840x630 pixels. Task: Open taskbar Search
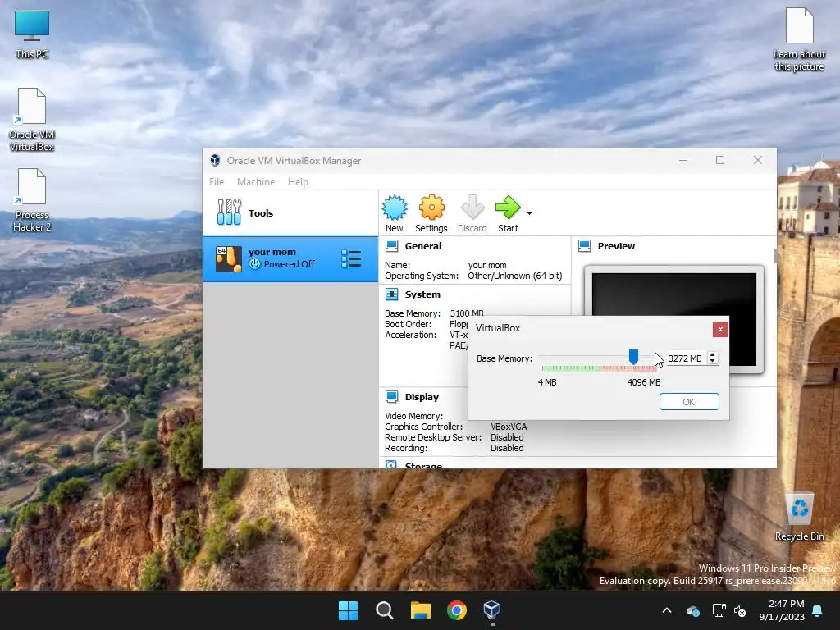pyautogui.click(x=385, y=610)
